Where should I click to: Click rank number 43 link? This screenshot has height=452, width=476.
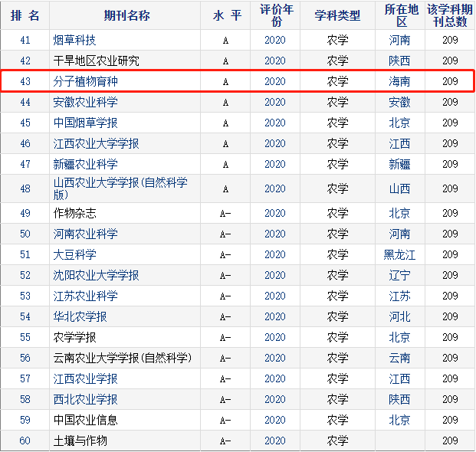tap(25, 81)
